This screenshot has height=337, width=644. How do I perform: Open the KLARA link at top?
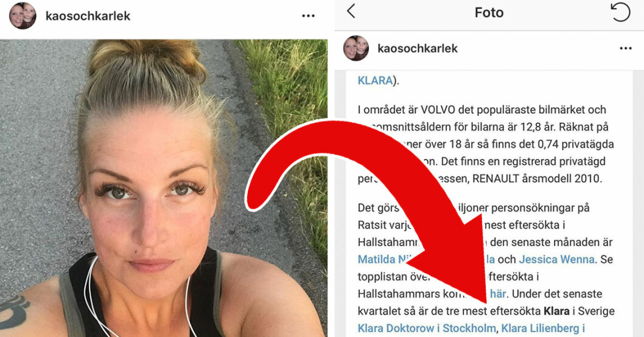tap(375, 80)
